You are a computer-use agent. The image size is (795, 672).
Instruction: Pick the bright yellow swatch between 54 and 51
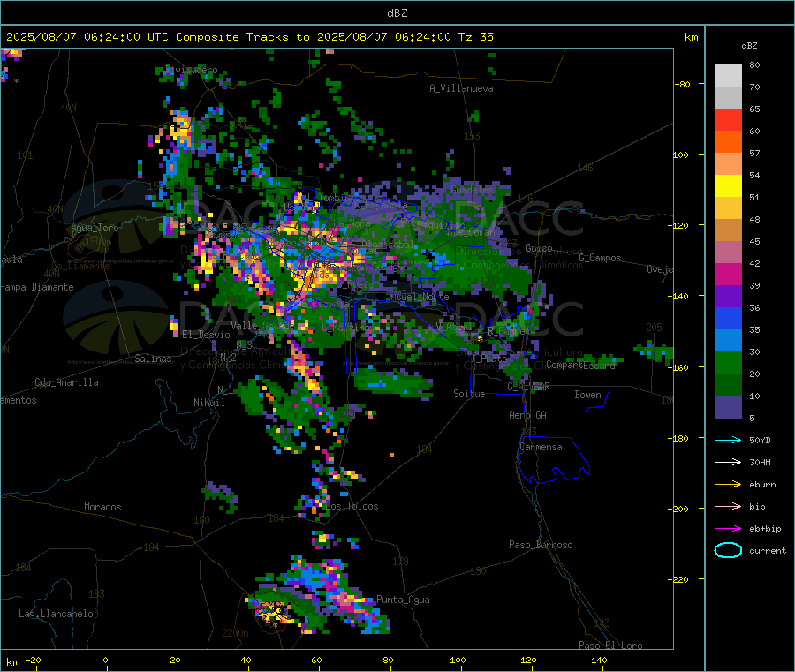coord(728,186)
